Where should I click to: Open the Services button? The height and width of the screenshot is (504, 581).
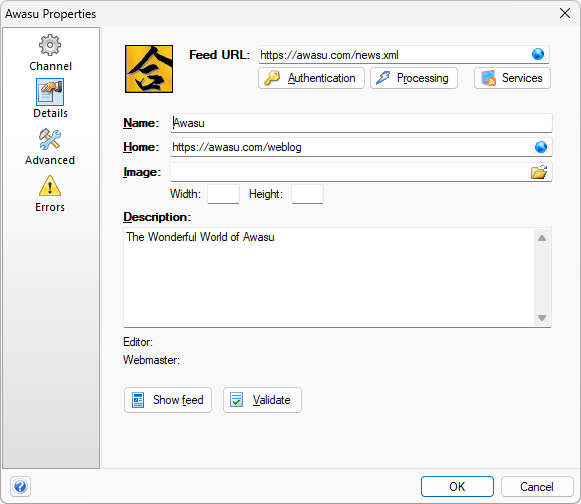(512, 78)
